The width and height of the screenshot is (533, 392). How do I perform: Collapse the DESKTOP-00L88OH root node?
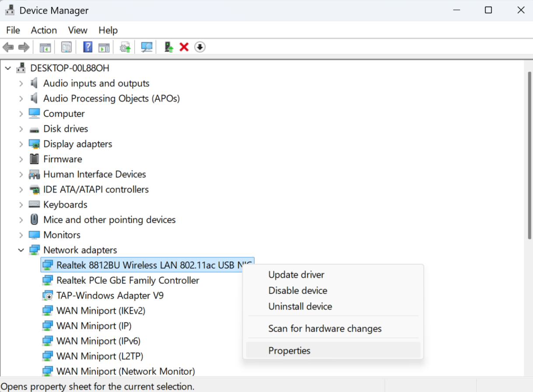[8, 68]
